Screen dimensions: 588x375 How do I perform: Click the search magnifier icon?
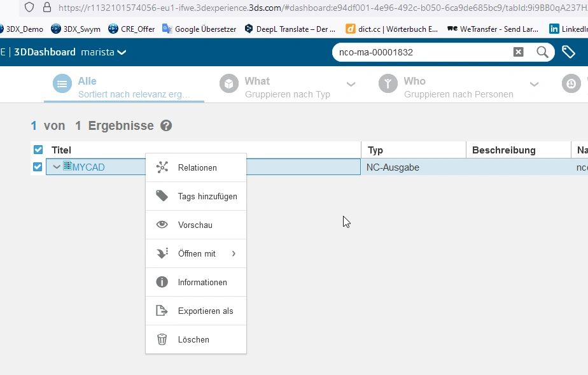point(542,52)
